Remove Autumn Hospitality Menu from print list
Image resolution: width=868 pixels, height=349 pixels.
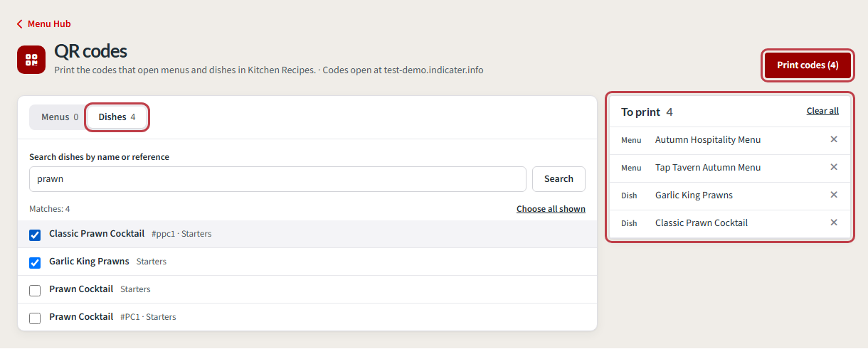point(834,139)
